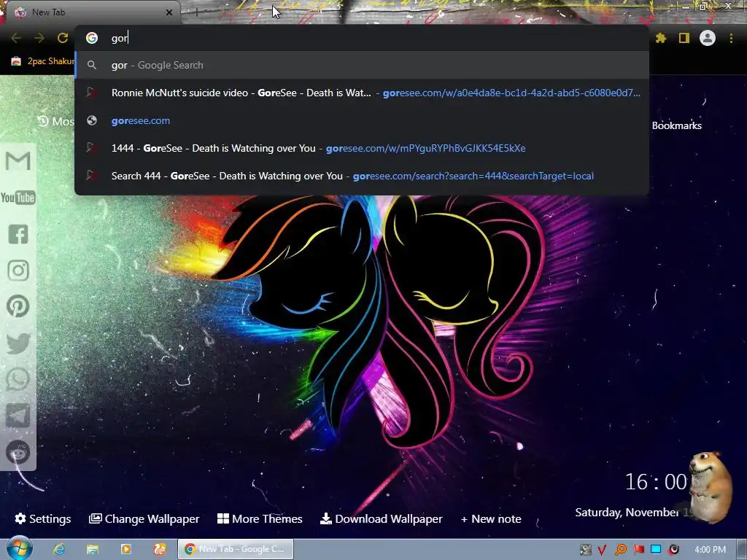Close the New Tab tab

click(169, 13)
